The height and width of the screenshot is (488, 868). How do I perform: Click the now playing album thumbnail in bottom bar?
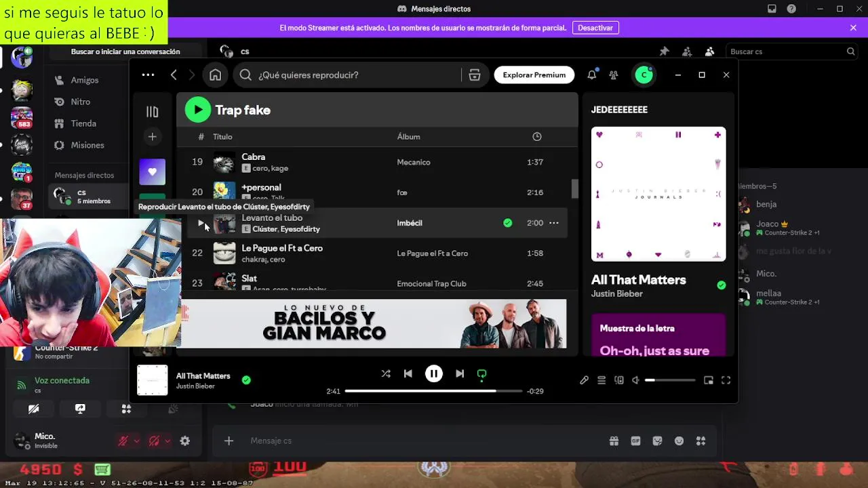pos(152,380)
